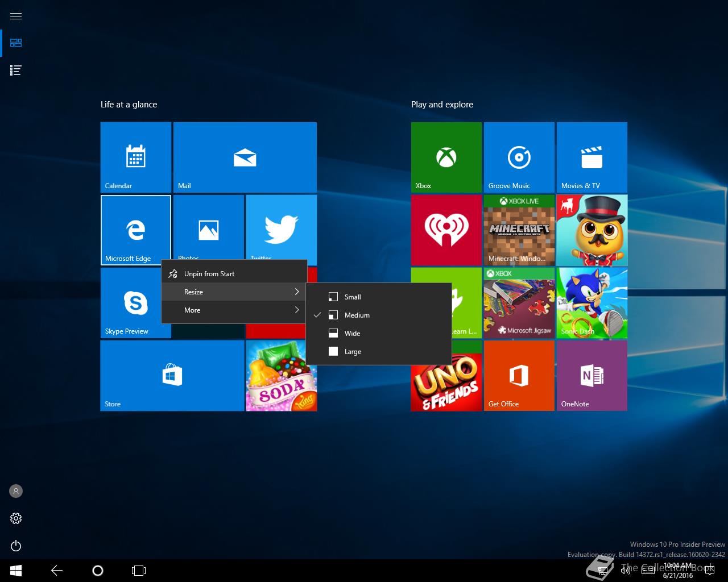Open the Calendar tile

pyautogui.click(x=136, y=157)
